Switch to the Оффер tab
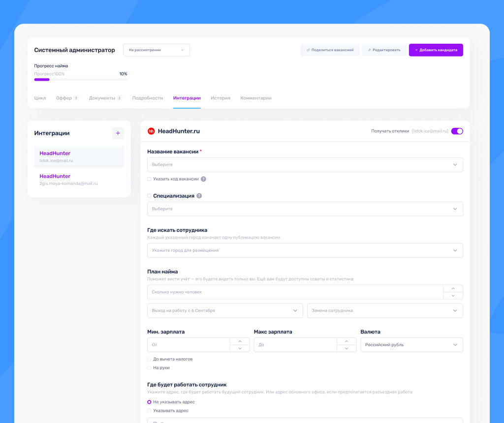The image size is (504, 423). [x=67, y=98]
